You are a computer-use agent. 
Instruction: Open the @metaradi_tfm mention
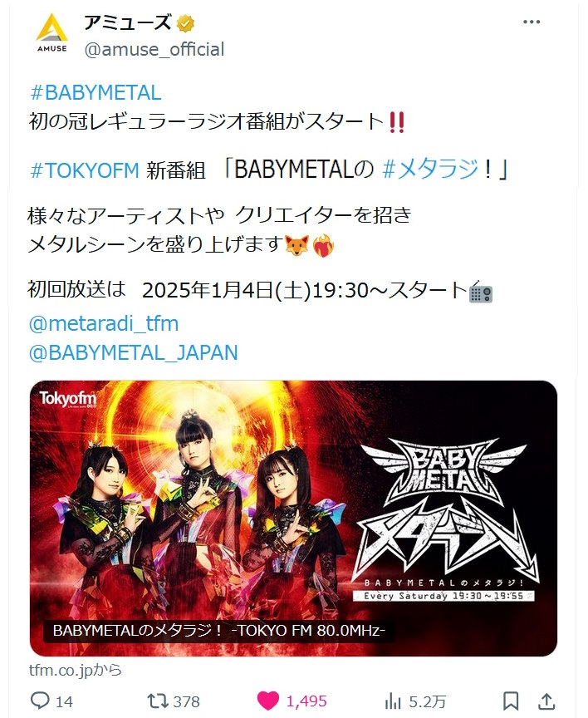click(x=104, y=324)
